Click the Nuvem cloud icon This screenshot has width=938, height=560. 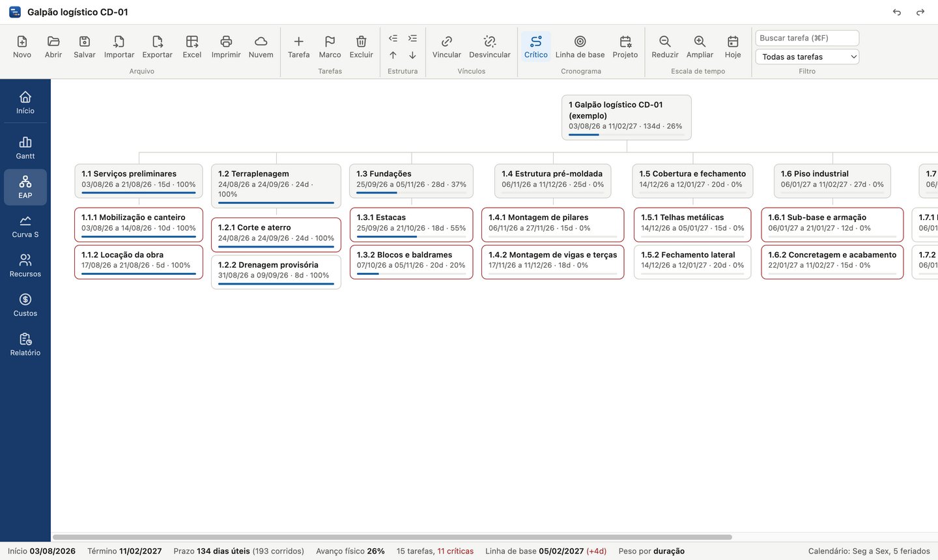(x=261, y=46)
